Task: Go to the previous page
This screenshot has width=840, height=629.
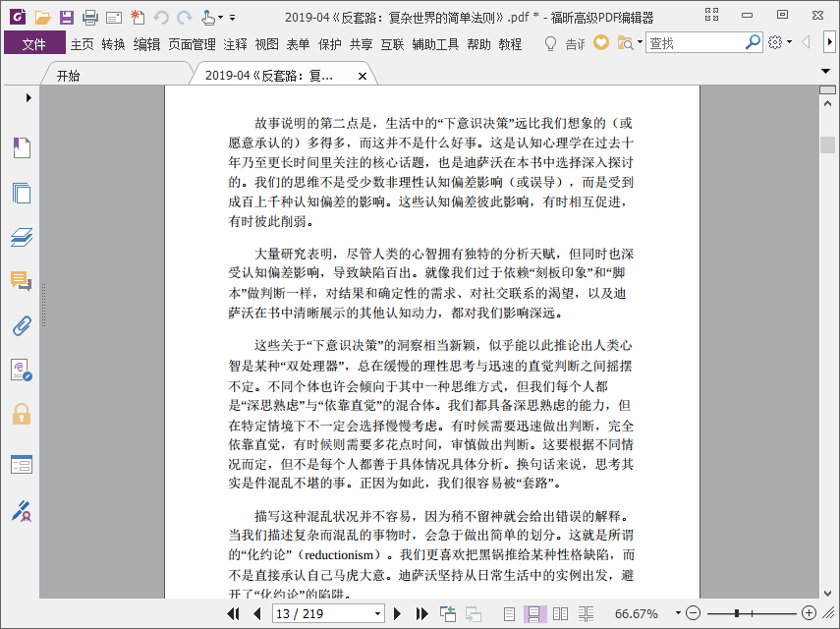Action: (257, 614)
